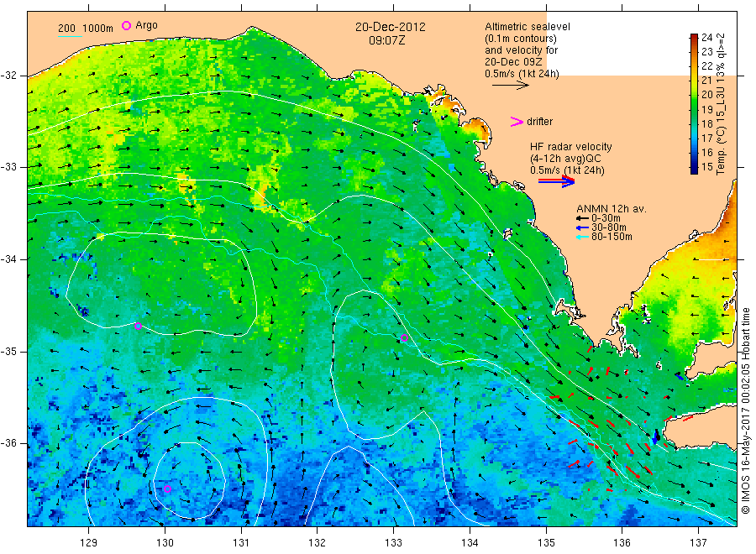756x554 pixels.
Task: Click the -32 latitude axis label
Action: tap(9, 76)
